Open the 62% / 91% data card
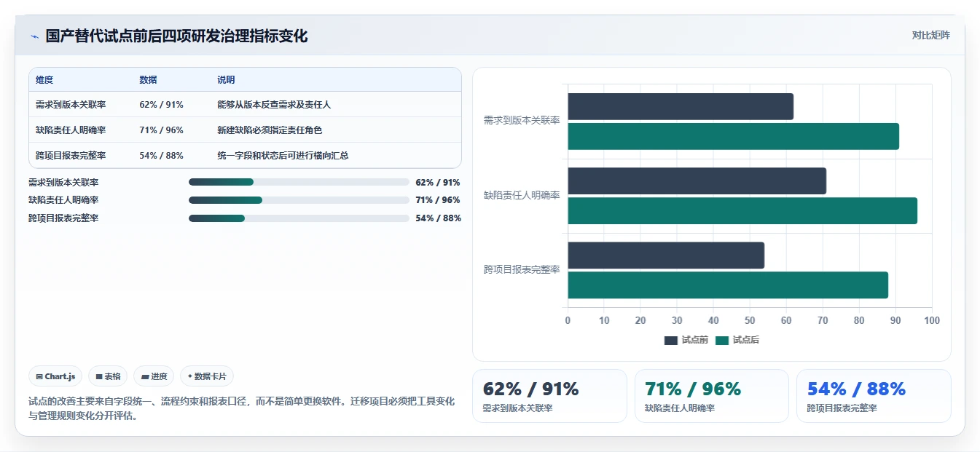Screen dimensions: 980x452 point(549,396)
